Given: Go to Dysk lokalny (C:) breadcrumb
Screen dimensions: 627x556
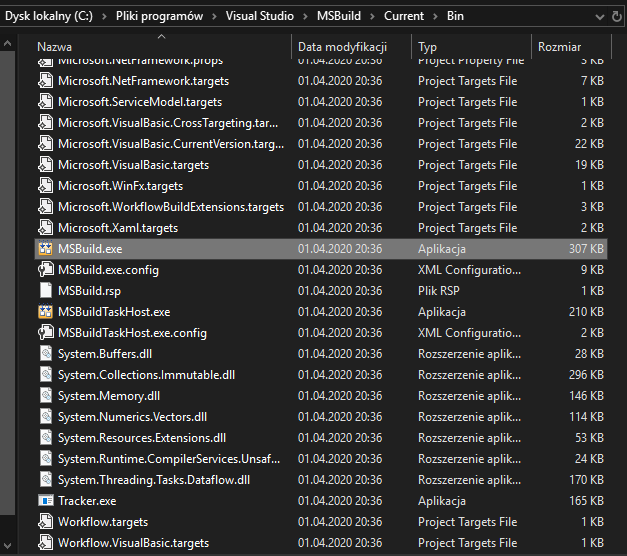Looking at the screenshot, I should click(49, 16).
